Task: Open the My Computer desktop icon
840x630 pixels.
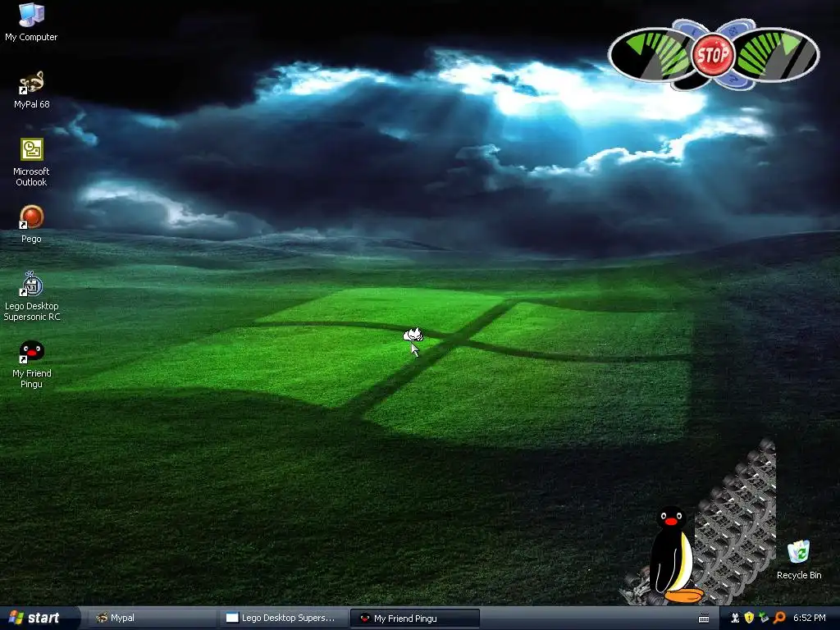Action: [31, 21]
